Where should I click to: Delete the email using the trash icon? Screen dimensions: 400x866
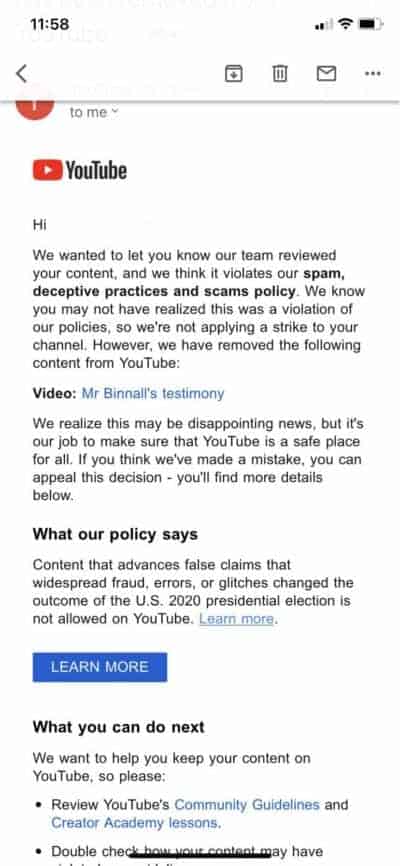(x=280, y=73)
